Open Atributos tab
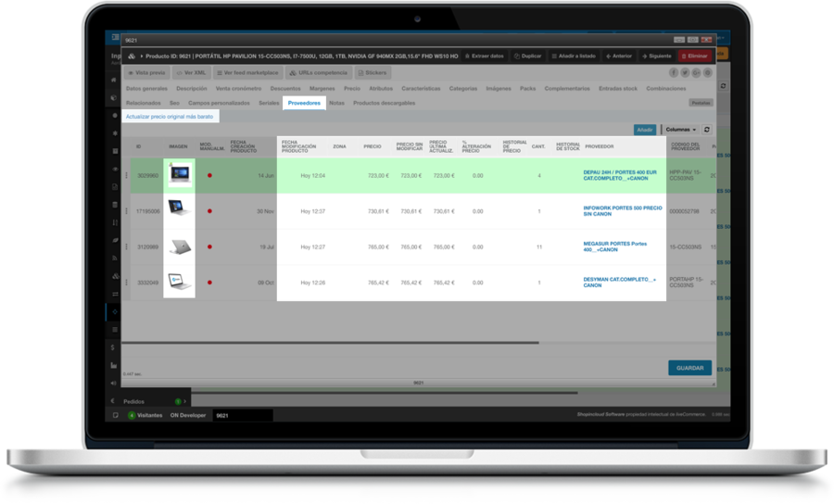The image size is (834, 504). tap(381, 89)
